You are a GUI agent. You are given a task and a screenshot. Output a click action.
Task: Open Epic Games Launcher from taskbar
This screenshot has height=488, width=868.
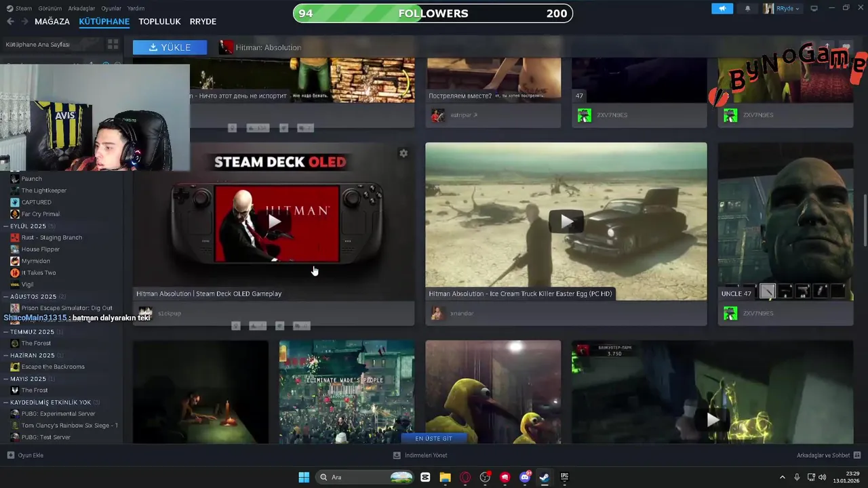pos(564,477)
